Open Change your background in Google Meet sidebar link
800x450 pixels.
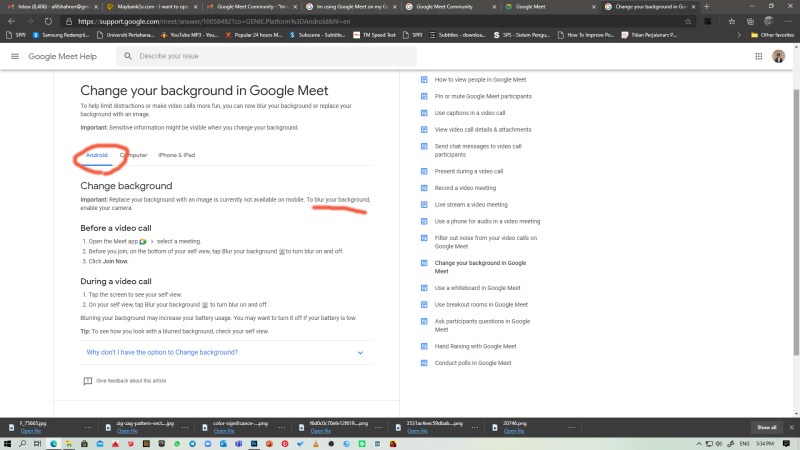pos(480,267)
